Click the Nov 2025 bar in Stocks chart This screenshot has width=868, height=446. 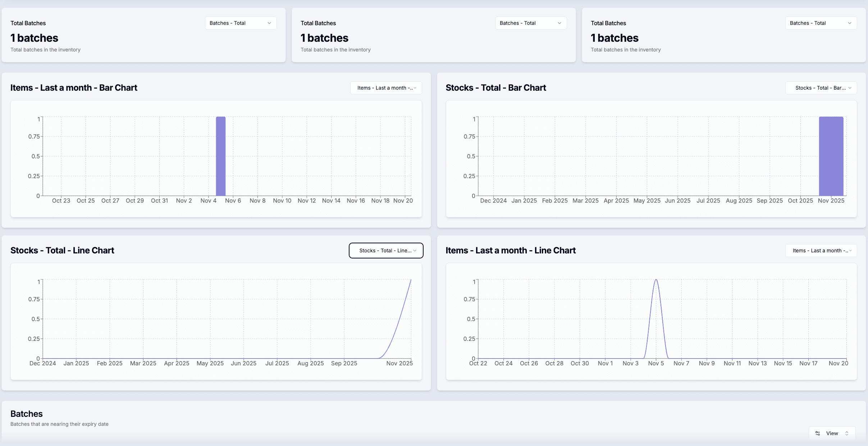(831, 156)
